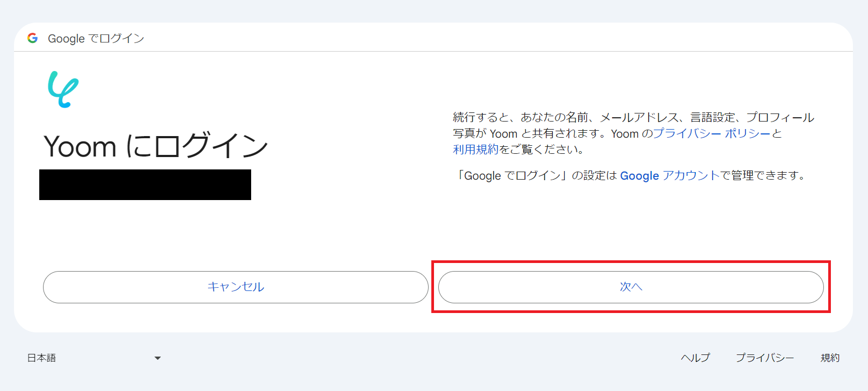Click the 'Yoom にログイン' heading
This screenshot has height=391, width=868.
tap(156, 146)
